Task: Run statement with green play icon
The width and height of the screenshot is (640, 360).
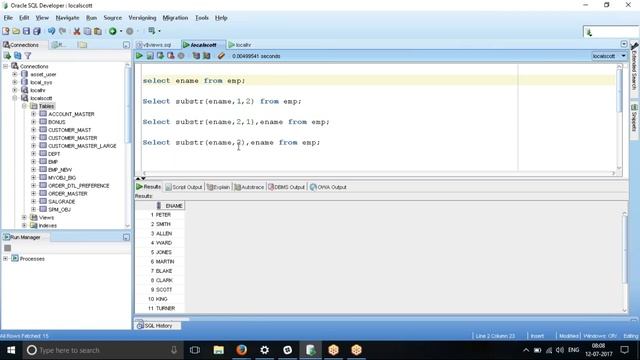Action: point(140,56)
